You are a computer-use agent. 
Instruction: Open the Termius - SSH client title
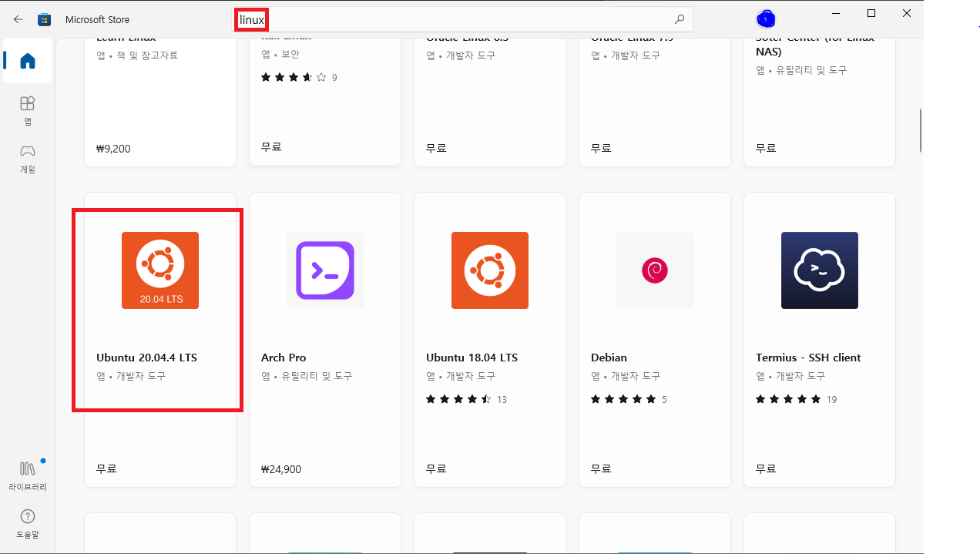coord(808,358)
